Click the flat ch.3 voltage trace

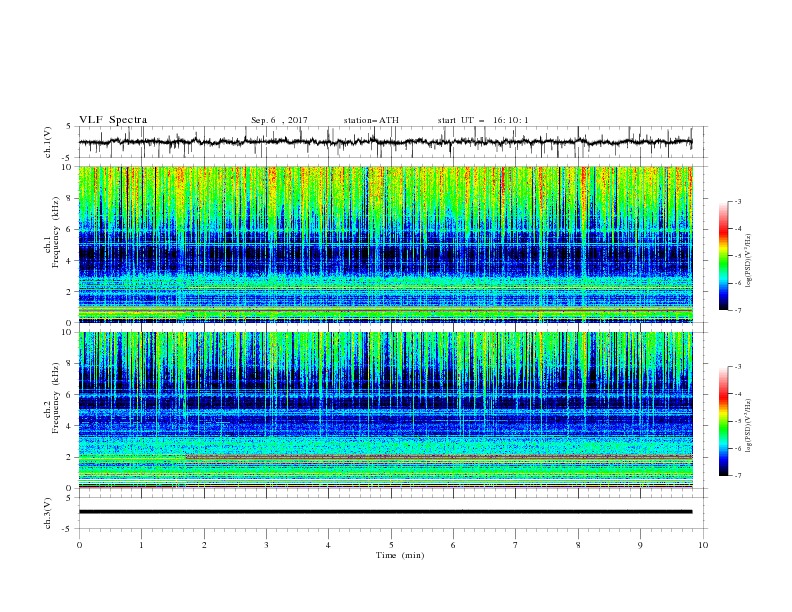[x=385, y=512]
